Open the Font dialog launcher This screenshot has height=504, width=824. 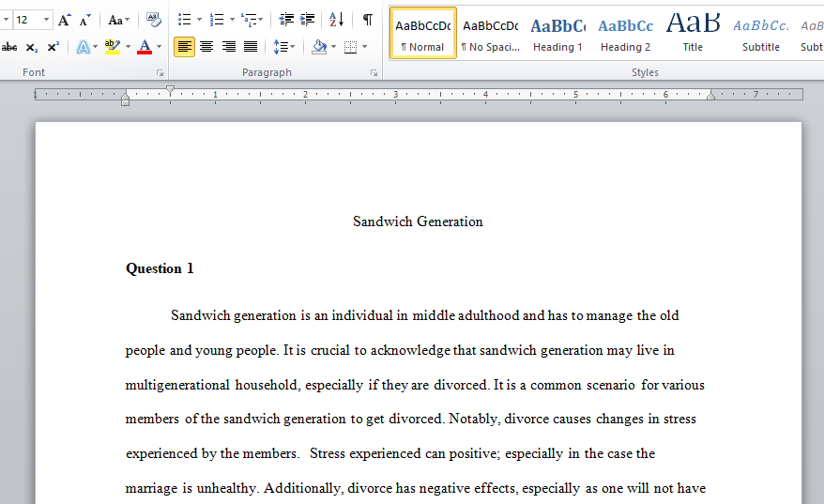160,73
